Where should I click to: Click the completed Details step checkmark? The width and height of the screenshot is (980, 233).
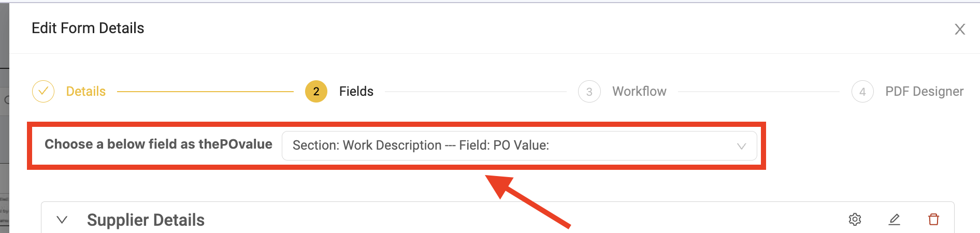pyautogui.click(x=43, y=92)
